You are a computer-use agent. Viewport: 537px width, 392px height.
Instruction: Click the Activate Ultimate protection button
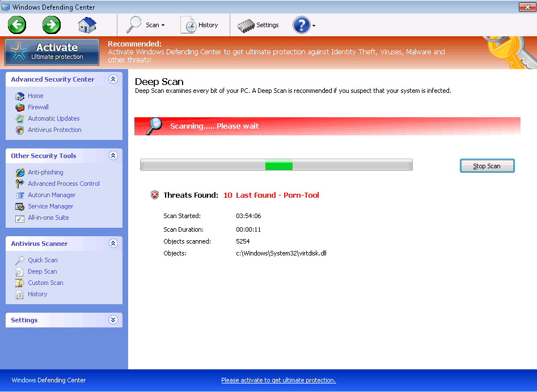coord(52,52)
